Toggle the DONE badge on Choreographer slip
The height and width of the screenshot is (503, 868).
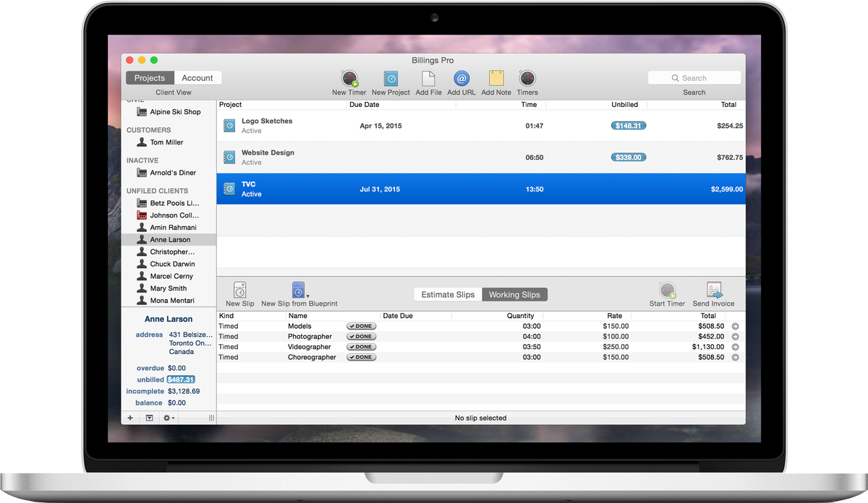point(361,357)
